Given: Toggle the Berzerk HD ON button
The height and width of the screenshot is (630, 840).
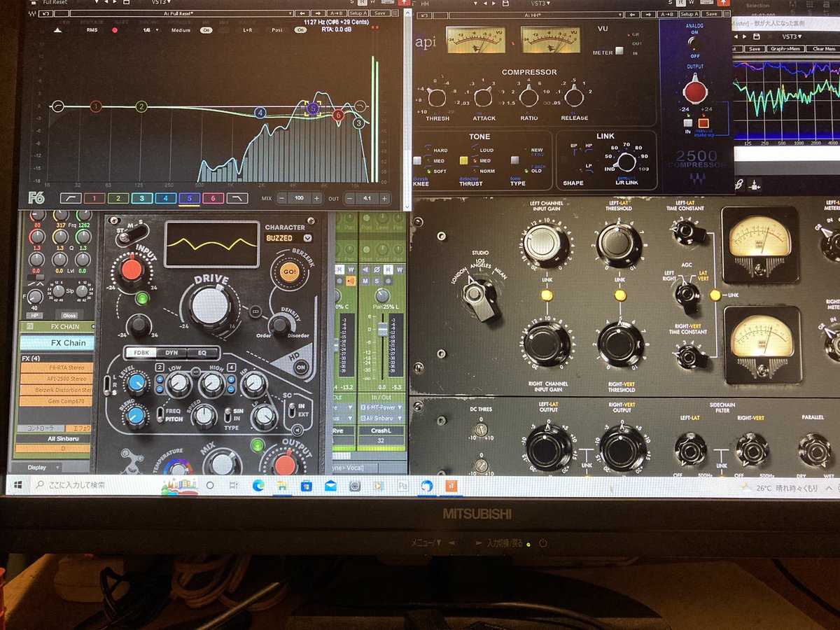Looking at the screenshot, I should tap(302, 367).
